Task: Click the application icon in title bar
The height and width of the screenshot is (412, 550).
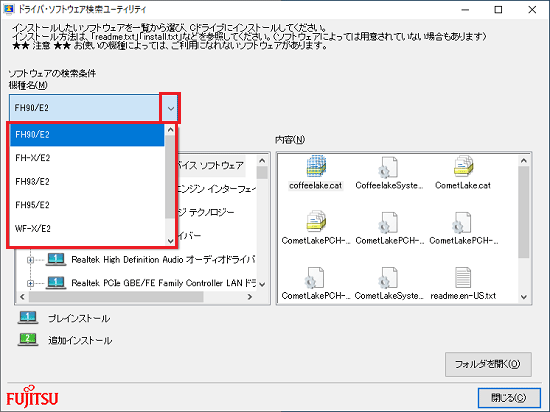Action: point(8,9)
